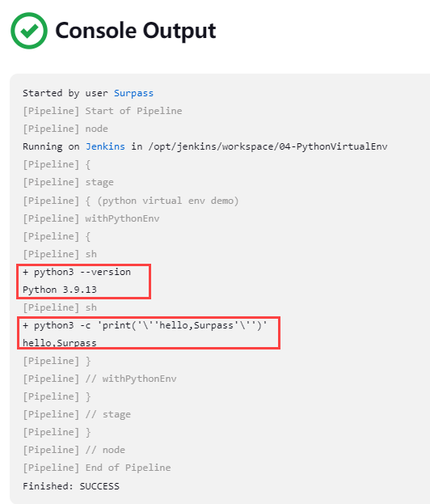The image size is (430, 504).
Task: Click the 'Python 3.9.13' output line
Action: point(60,290)
